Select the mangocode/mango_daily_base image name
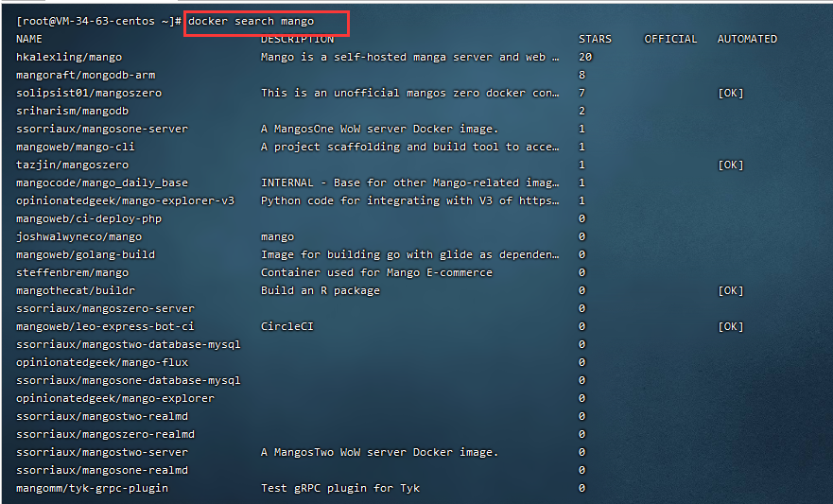 [102, 182]
